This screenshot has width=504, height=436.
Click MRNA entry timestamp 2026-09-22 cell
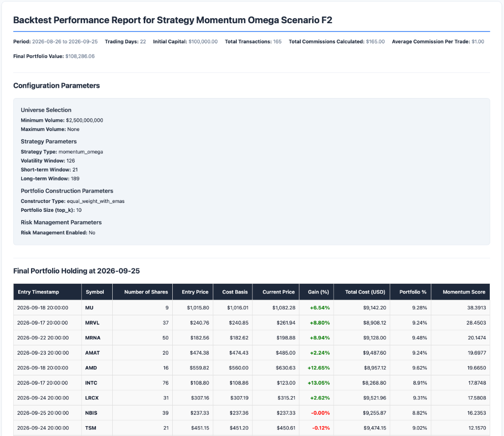47,338
